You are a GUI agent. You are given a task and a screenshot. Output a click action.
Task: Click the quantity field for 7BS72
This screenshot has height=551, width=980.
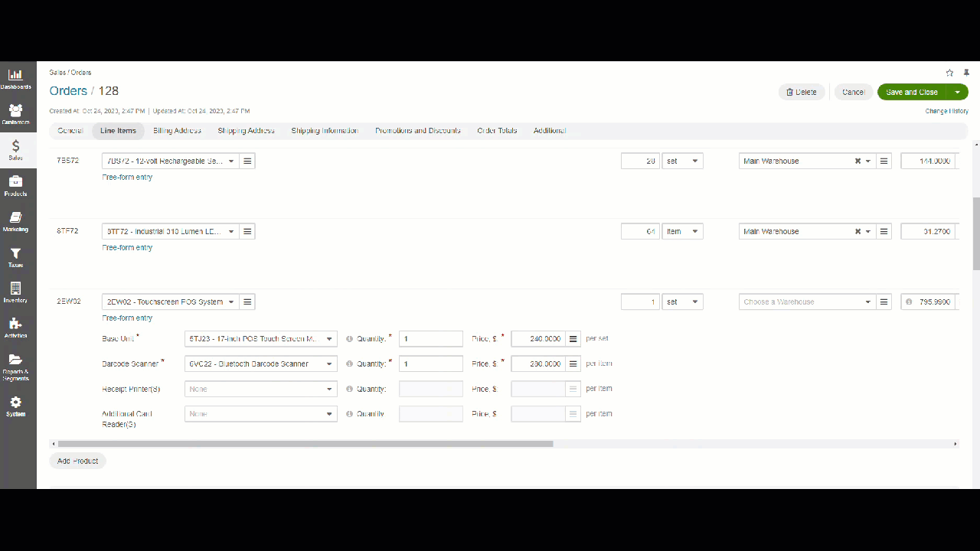tap(640, 161)
